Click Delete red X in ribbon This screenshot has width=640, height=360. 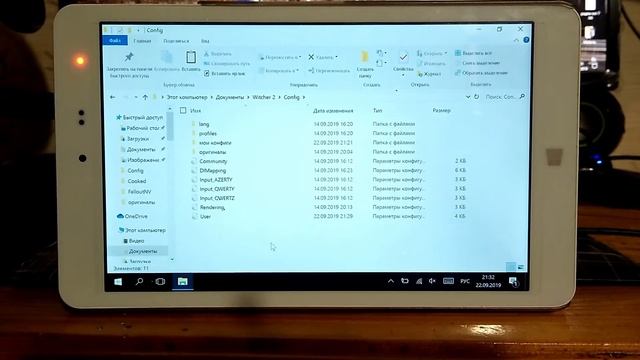point(311,57)
